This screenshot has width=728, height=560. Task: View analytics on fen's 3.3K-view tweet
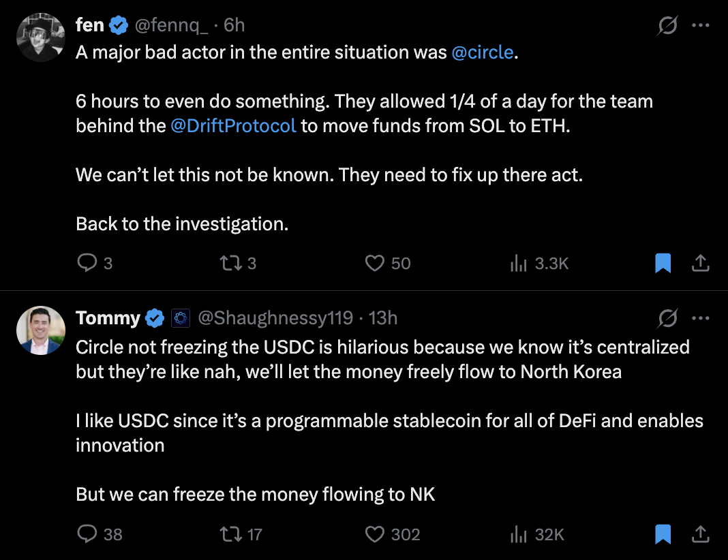click(x=519, y=263)
